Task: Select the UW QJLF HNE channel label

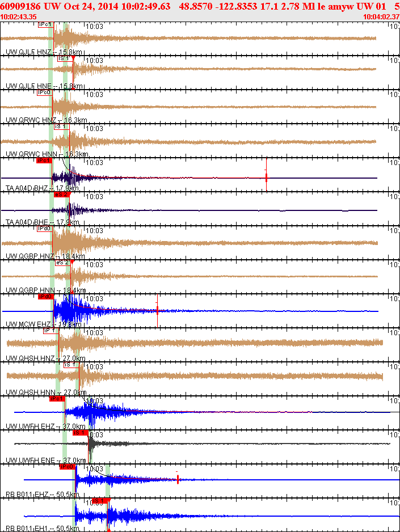Action: 44,86
